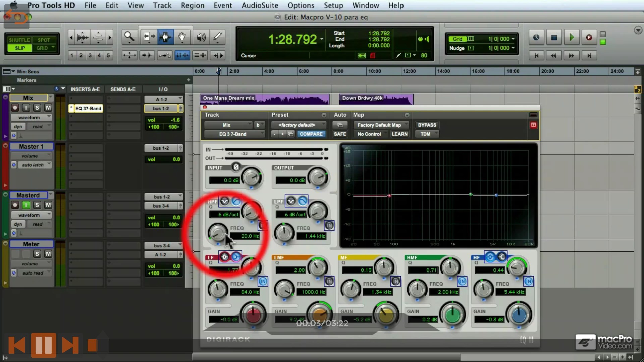Toggle the HF band IN button
Image resolution: width=644 pixels, height=362 pixels.
pyautogui.click(x=528, y=281)
